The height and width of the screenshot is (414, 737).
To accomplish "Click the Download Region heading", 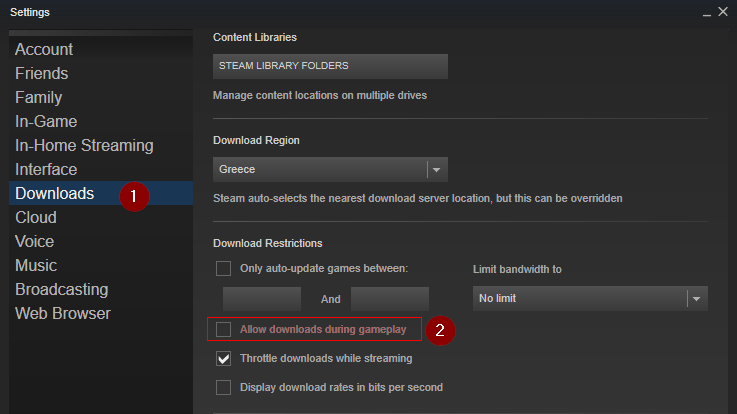I will point(256,141).
